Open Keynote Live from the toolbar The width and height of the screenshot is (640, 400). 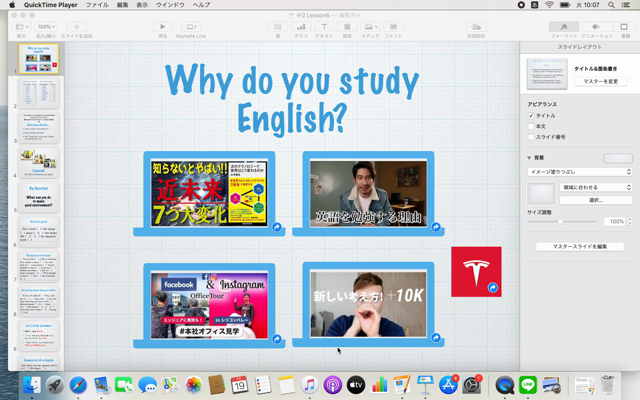[191, 27]
